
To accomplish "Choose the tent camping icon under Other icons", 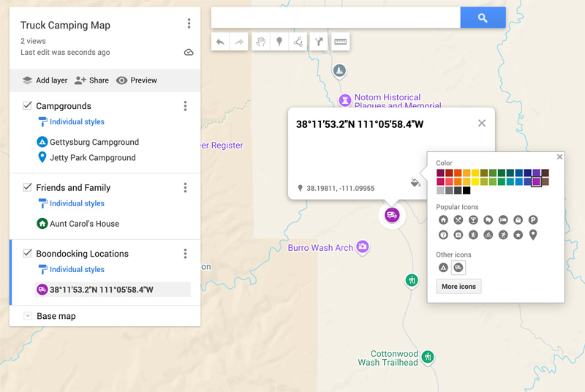I will click(443, 268).
